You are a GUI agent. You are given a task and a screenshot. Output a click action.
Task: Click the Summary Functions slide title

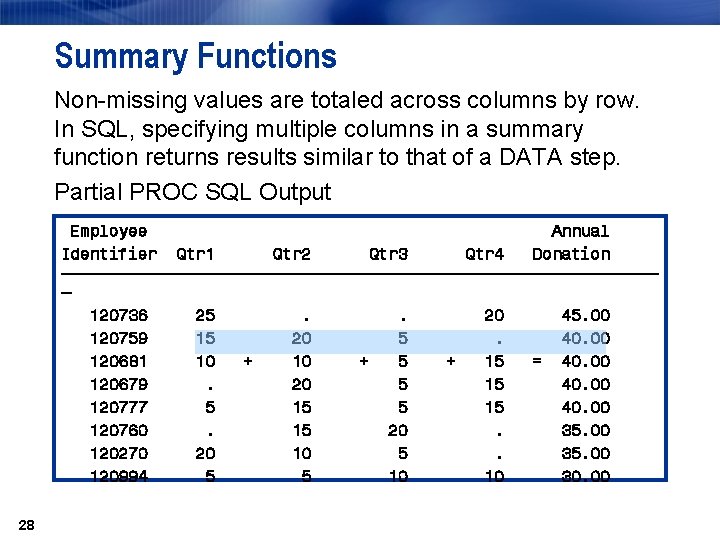click(x=196, y=56)
